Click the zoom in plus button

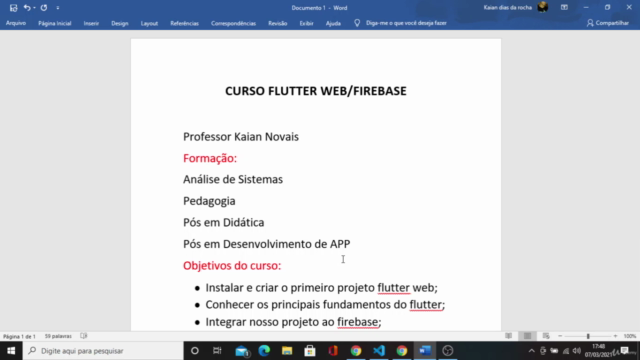pyautogui.click(x=616, y=336)
